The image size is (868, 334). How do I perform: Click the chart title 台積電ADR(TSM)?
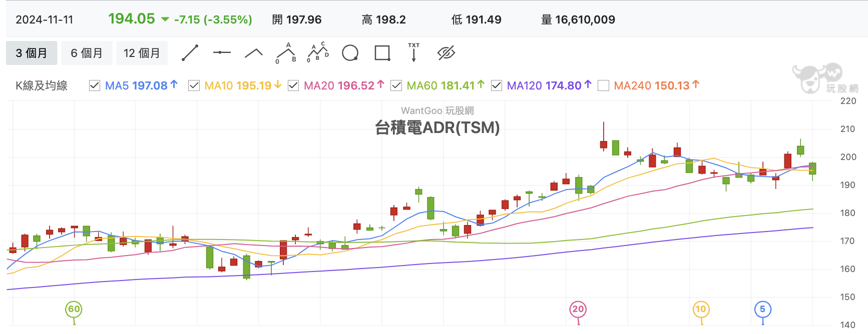coord(438,127)
